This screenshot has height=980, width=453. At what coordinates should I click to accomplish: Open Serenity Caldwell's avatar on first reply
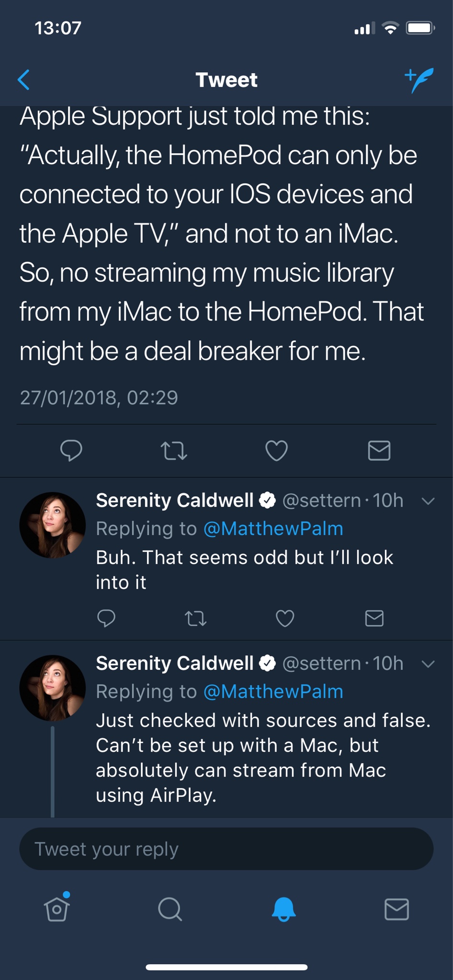(x=52, y=525)
